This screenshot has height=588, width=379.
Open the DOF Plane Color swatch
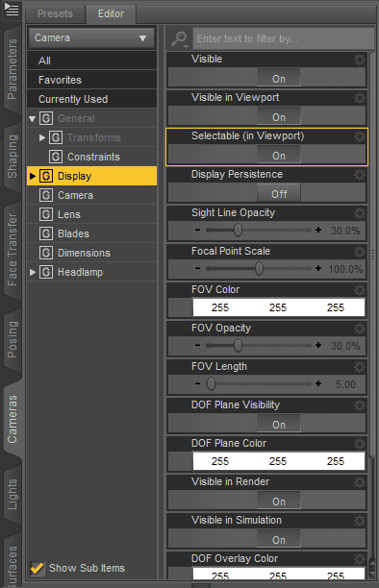[279, 461]
